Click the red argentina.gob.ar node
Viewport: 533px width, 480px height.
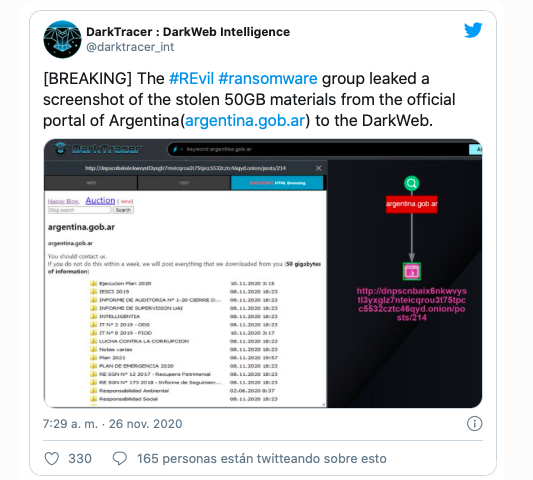tap(412, 204)
